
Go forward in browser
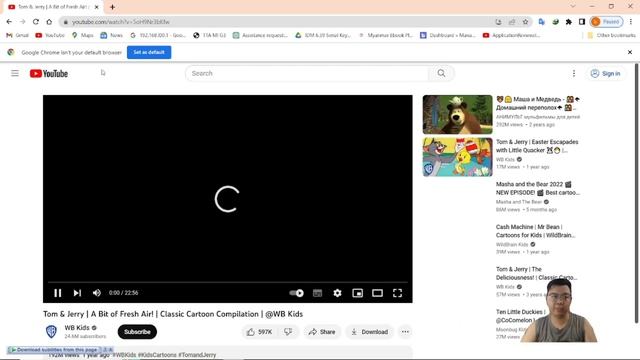click(22, 22)
